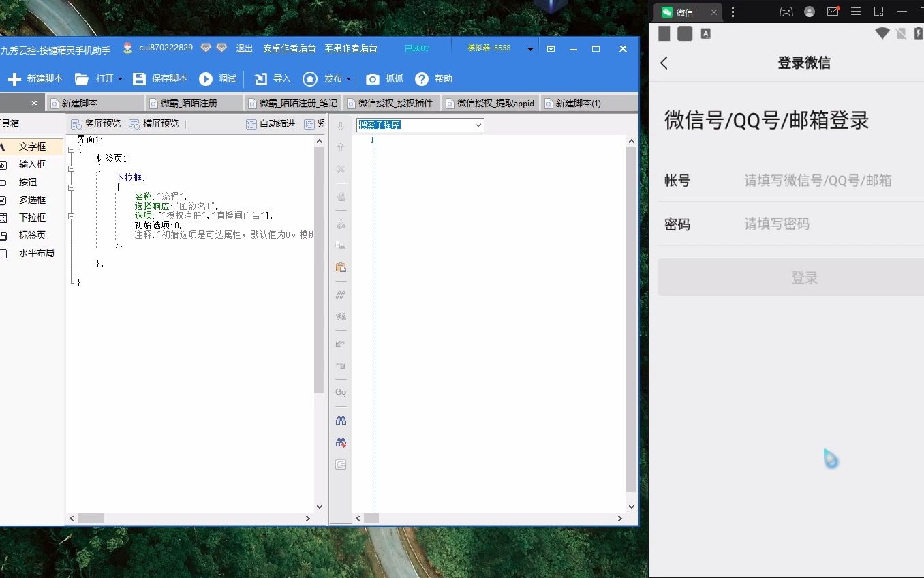Click the vertical scrollbar of the UI code pane
Viewport: 924px width, 578px height.
(319, 269)
